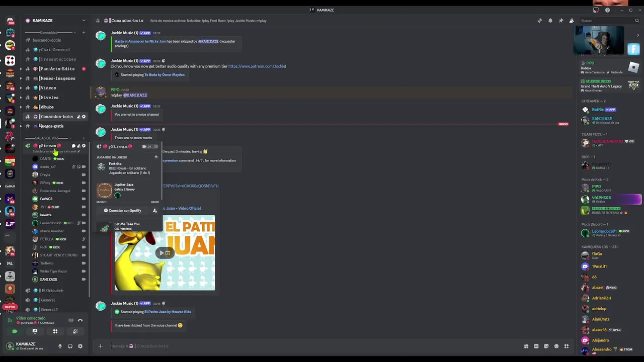Select White Tiger Razor in voice list
This screenshot has width=644, height=362.
tap(59, 271)
